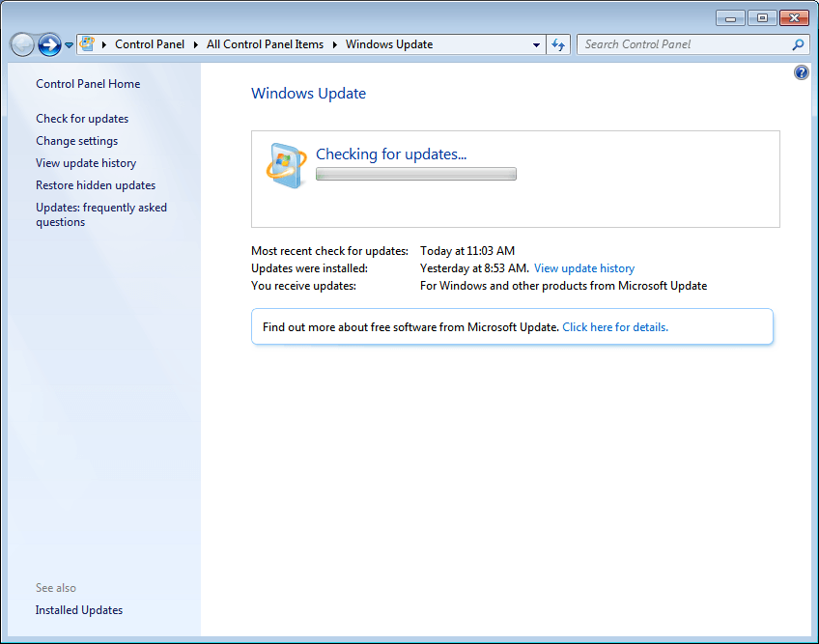The image size is (819, 644).
Task: Open Restore hidden updates
Action: [x=96, y=185]
